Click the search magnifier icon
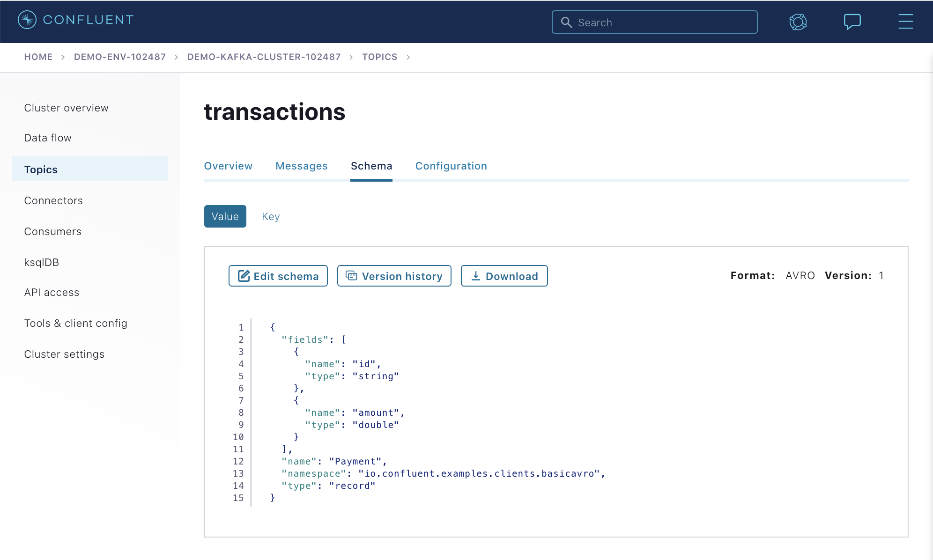The height and width of the screenshot is (560, 933). pyautogui.click(x=566, y=22)
